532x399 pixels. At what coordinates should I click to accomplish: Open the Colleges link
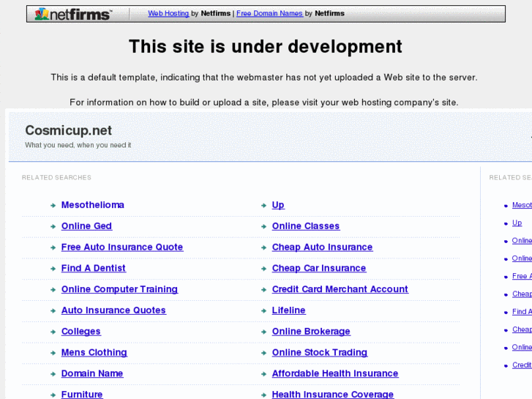pos(81,331)
